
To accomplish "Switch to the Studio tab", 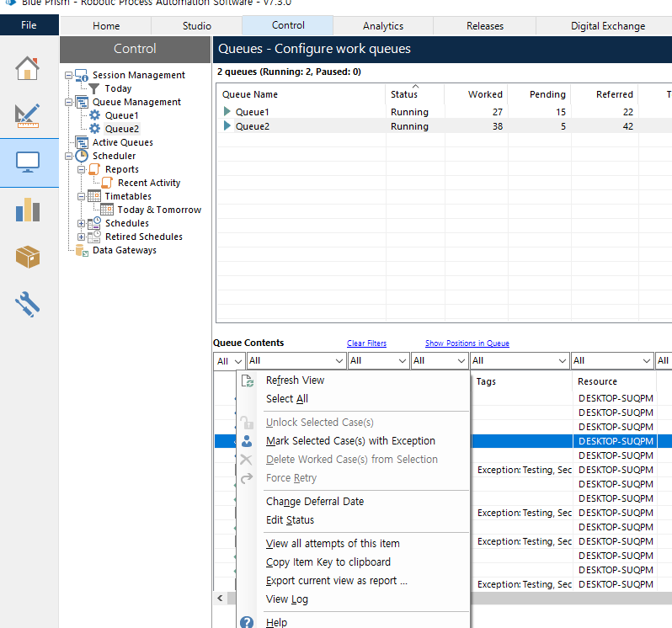I will pyautogui.click(x=197, y=26).
